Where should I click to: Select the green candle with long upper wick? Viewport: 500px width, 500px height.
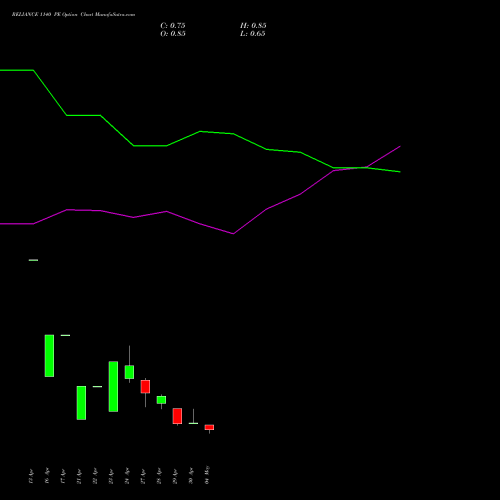(x=129, y=372)
